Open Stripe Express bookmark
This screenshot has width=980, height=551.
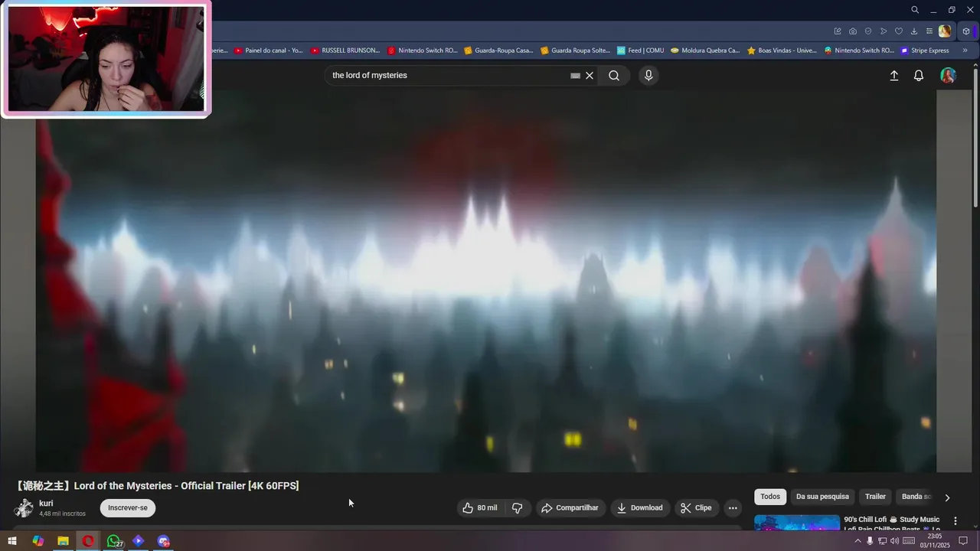(x=925, y=51)
